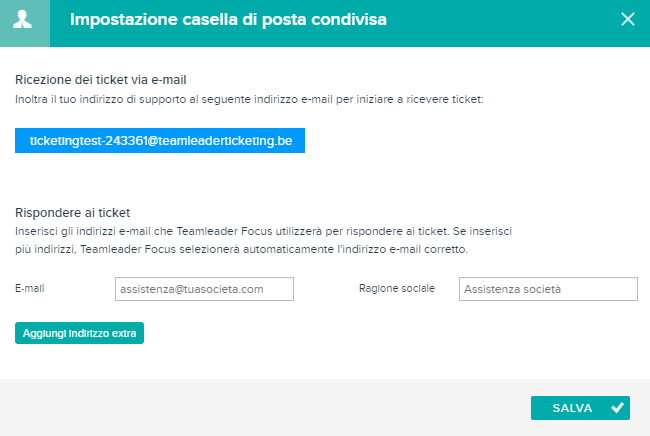Viewport: 650px width, 436px height.
Task: Click the dialog title Impostazione casella di posta condivisa
Action: [228, 19]
